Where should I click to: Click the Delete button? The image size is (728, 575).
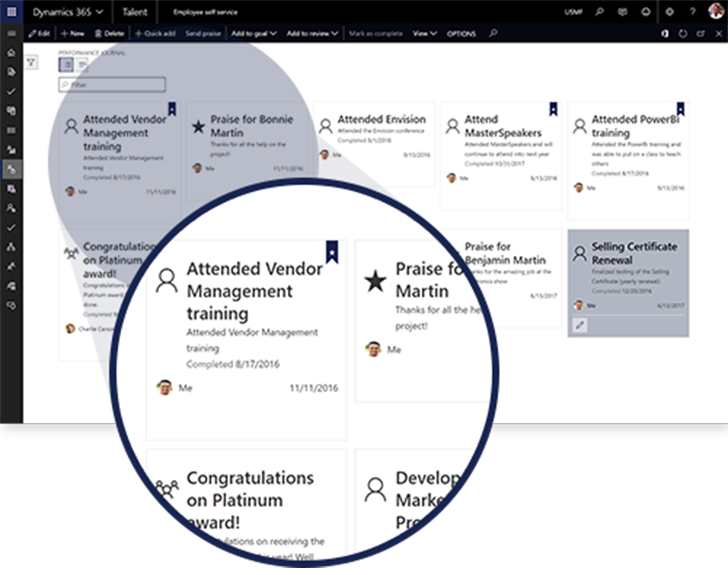coord(109,34)
